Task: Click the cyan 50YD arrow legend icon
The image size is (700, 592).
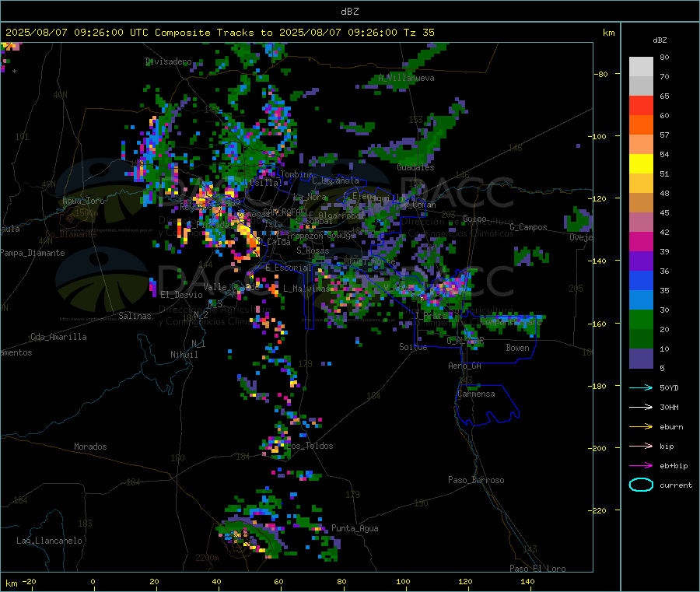Action: click(x=641, y=387)
